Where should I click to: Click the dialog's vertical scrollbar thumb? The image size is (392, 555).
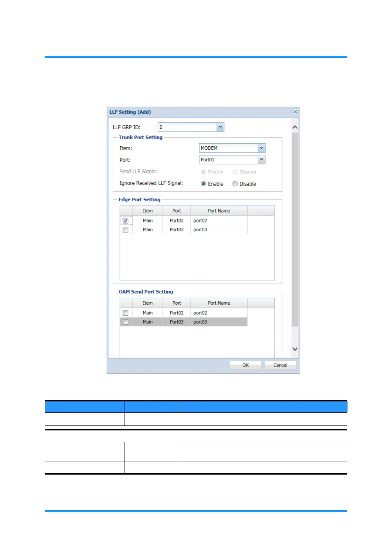pyautogui.click(x=295, y=229)
